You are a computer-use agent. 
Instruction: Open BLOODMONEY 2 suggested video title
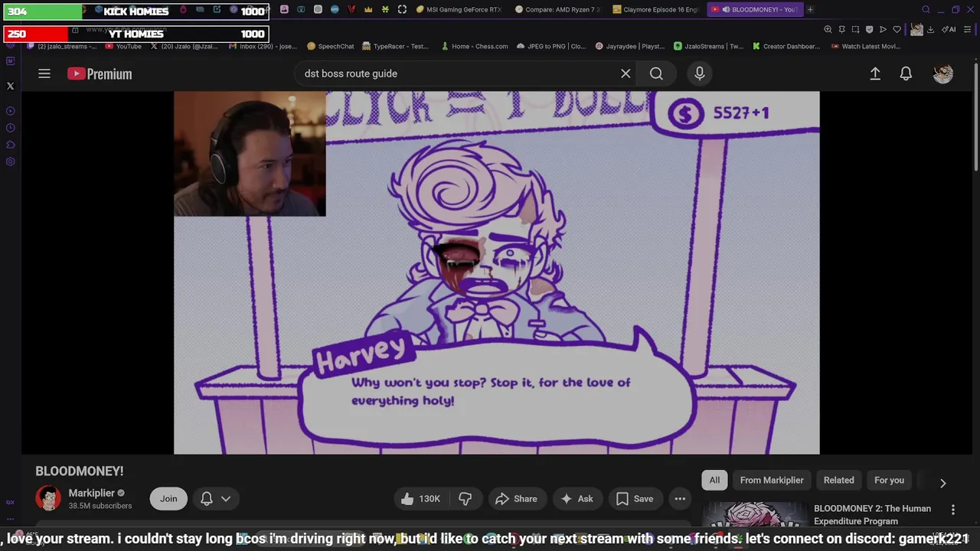click(872, 515)
